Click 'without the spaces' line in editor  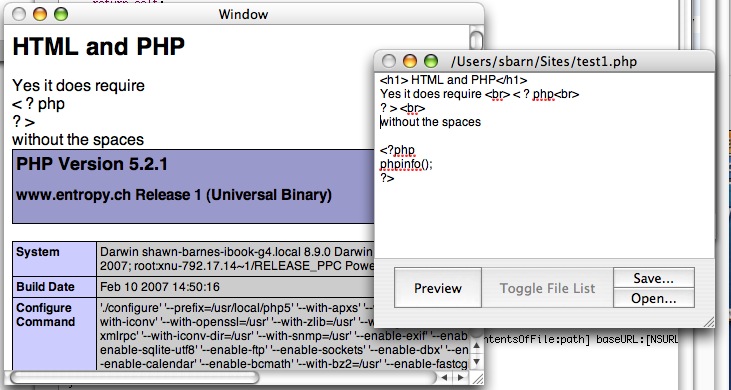pos(431,122)
